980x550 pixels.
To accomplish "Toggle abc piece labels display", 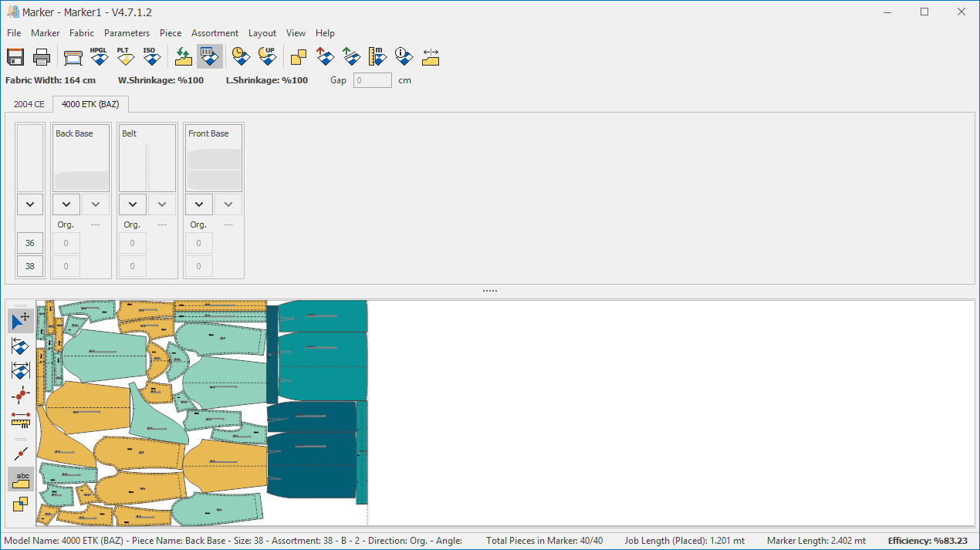I will pyautogui.click(x=21, y=479).
